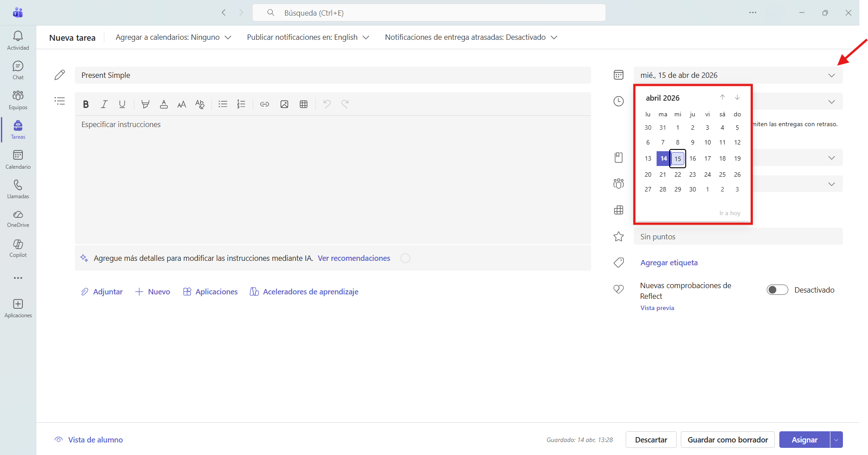Go to previous month in calendar
The width and height of the screenshot is (868, 455).
click(x=722, y=98)
